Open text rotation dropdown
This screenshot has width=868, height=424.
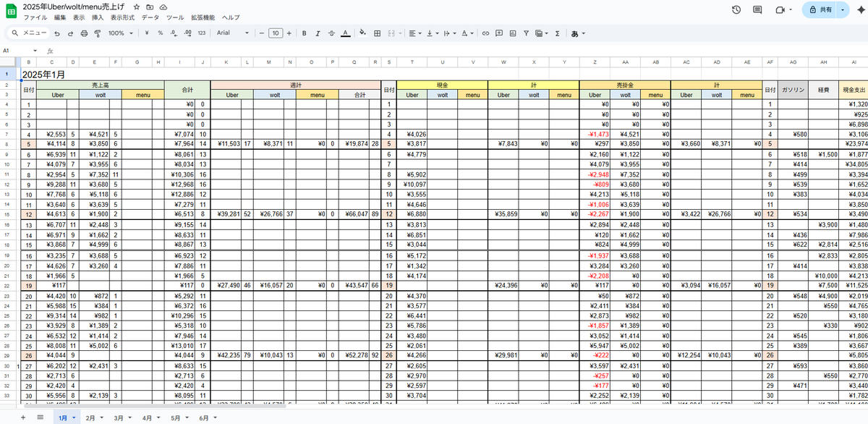point(466,33)
